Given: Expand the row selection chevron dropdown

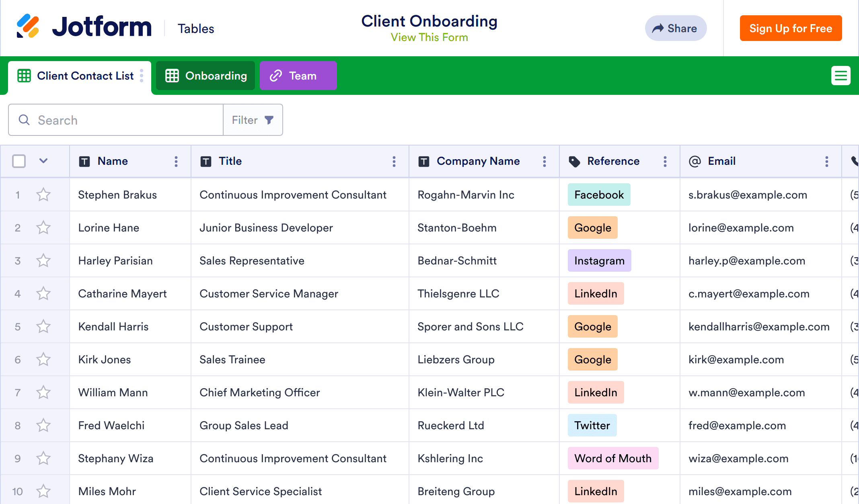Looking at the screenshot, I should point(43,161).
